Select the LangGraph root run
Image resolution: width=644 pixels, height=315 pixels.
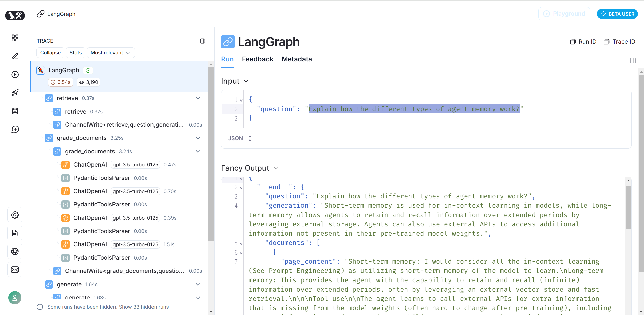pyautogui.click(x=119, y=76)
